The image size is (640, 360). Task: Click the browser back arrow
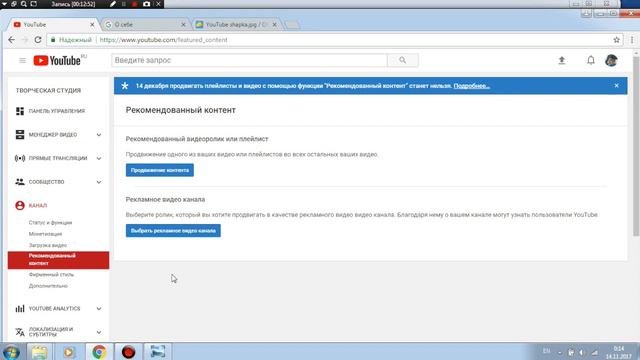(x=11, y=40)
